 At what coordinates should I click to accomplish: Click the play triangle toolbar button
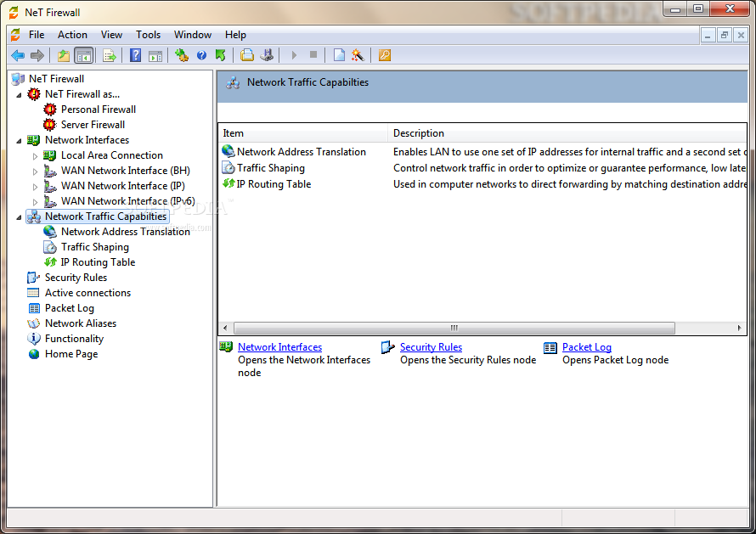coord(294,55)
